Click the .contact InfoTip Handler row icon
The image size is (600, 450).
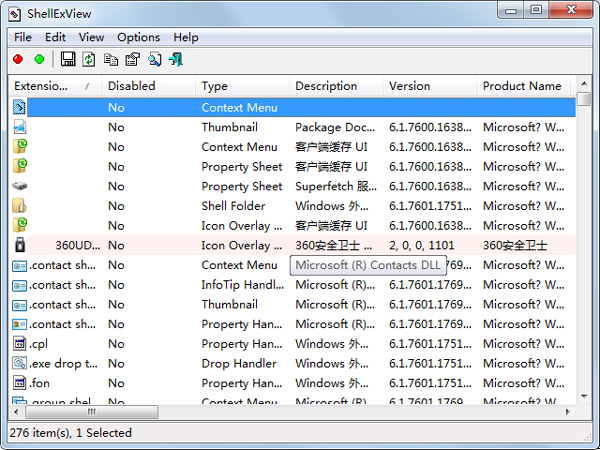pos(19,285)
